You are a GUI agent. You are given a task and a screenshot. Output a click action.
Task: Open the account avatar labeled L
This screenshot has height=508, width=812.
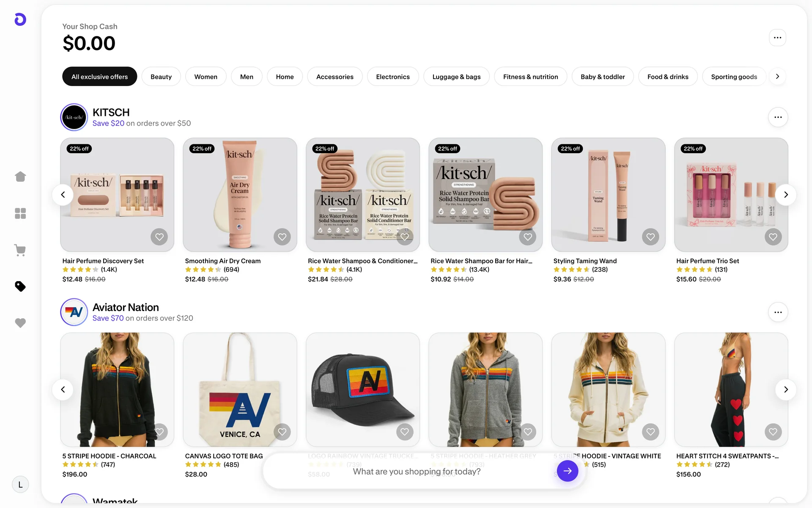point(20,485)
